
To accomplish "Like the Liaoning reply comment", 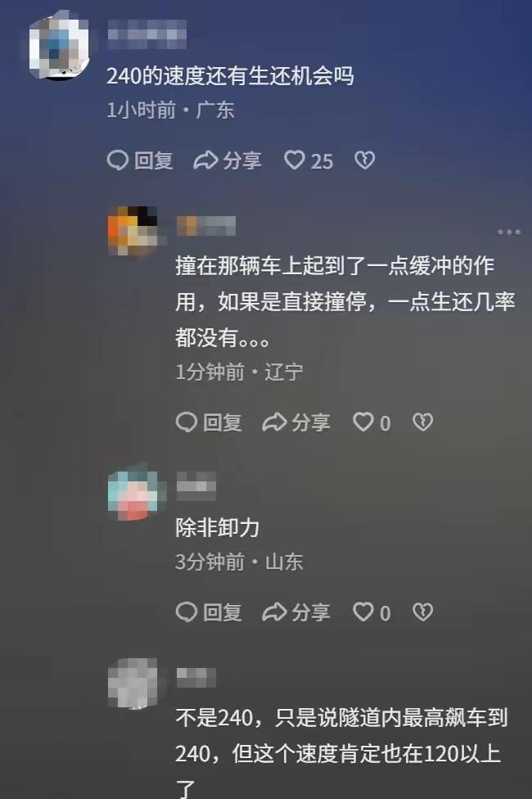I will (x=372, y=422).
